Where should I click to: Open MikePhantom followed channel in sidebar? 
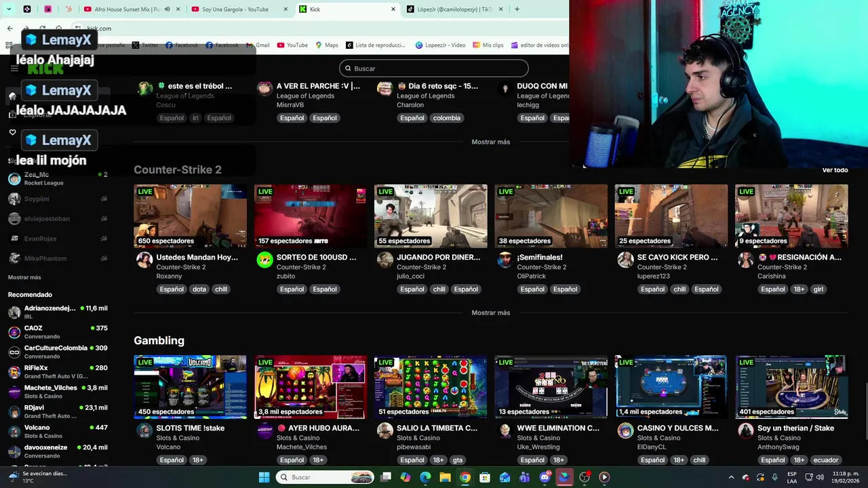point(58,258)
